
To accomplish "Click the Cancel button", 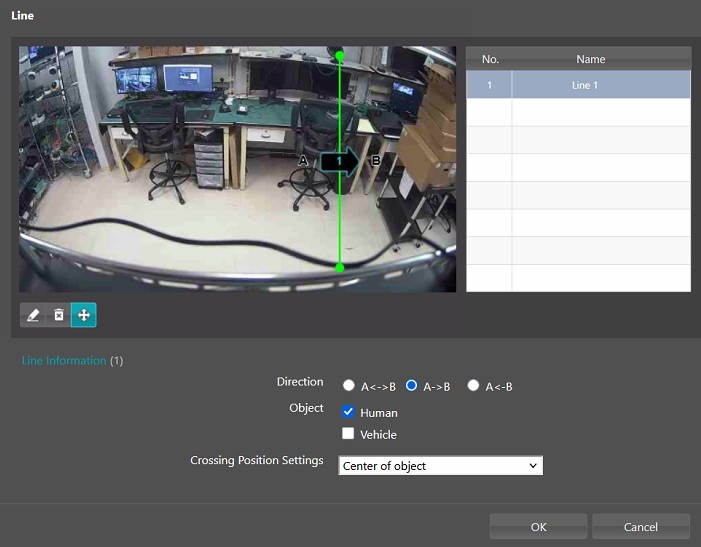I will coord(641,526).
